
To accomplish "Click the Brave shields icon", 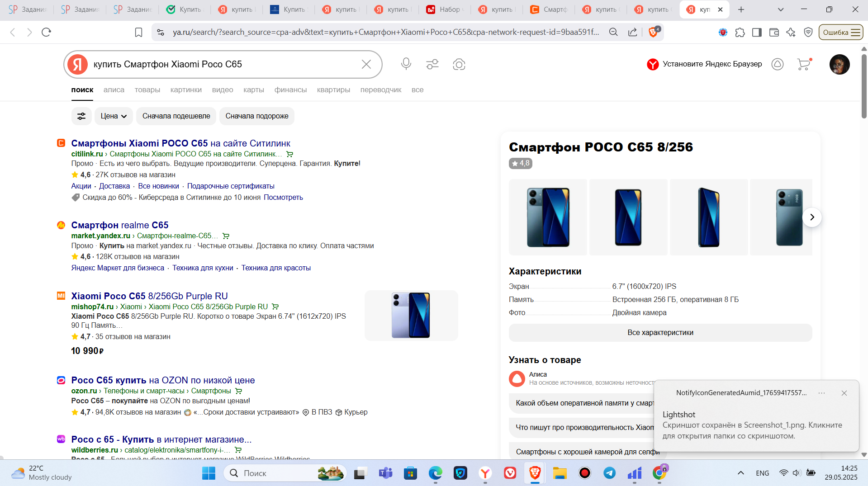I will point(654,32).
